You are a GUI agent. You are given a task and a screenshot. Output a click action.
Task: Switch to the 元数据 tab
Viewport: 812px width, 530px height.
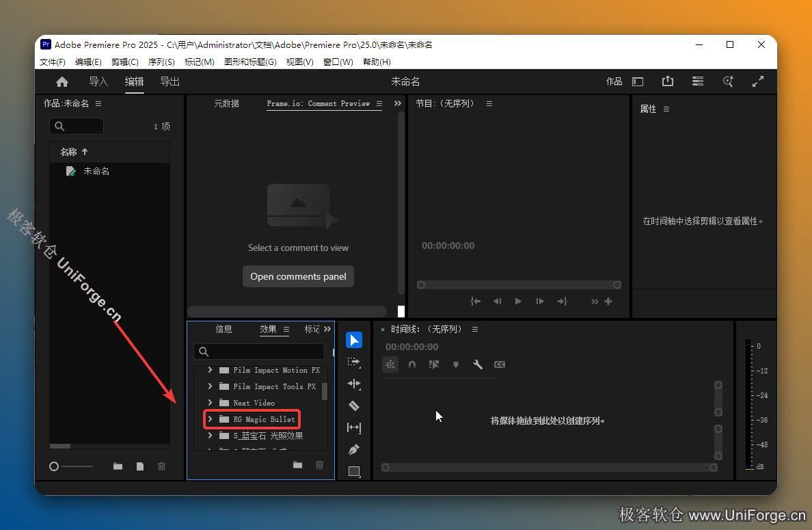(x=226, y=104)
